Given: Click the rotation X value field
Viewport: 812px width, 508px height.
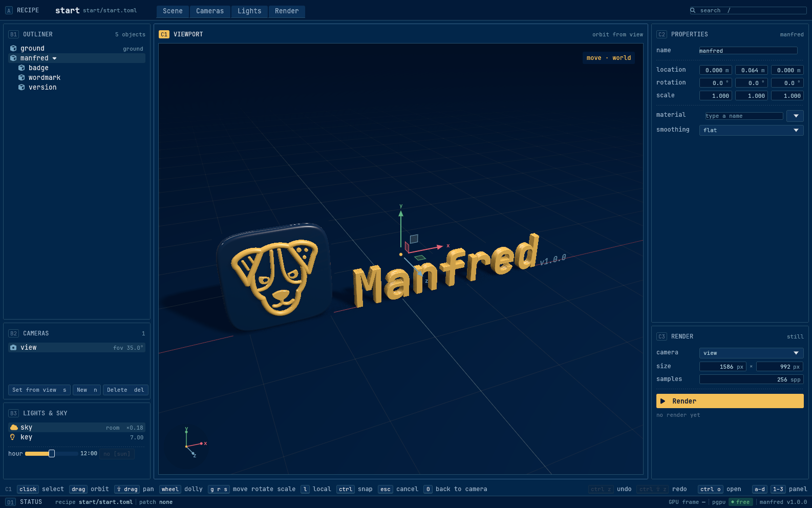Looking at the screenshot, I should click(715, 83).
